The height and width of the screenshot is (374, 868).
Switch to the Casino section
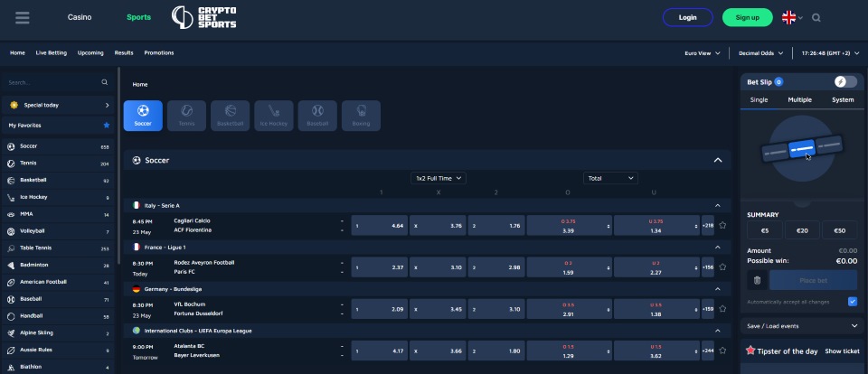tap(80, 17)
